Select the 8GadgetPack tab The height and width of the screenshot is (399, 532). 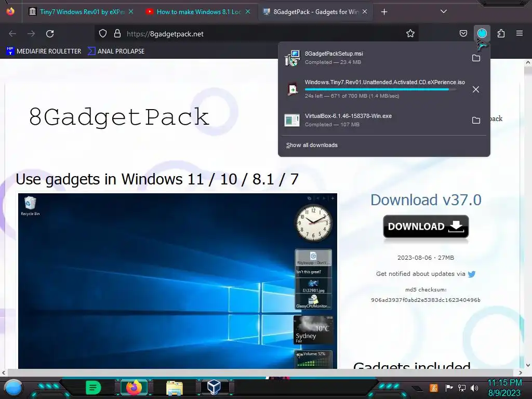[315, 12]
